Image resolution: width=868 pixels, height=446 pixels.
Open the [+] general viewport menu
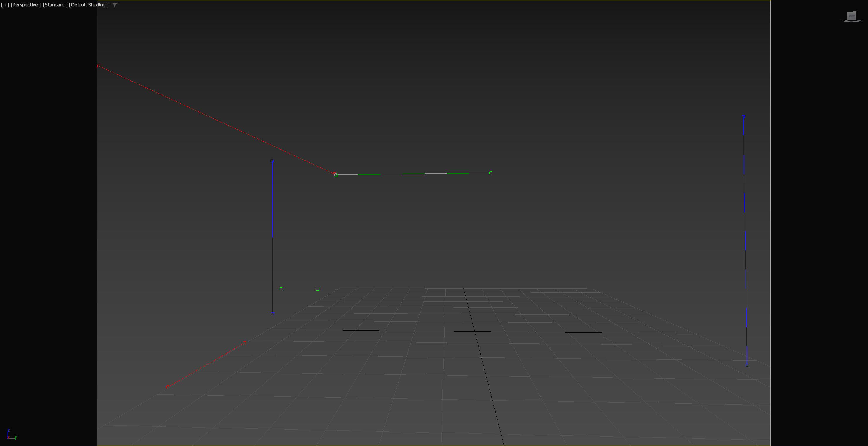(5, 5)
